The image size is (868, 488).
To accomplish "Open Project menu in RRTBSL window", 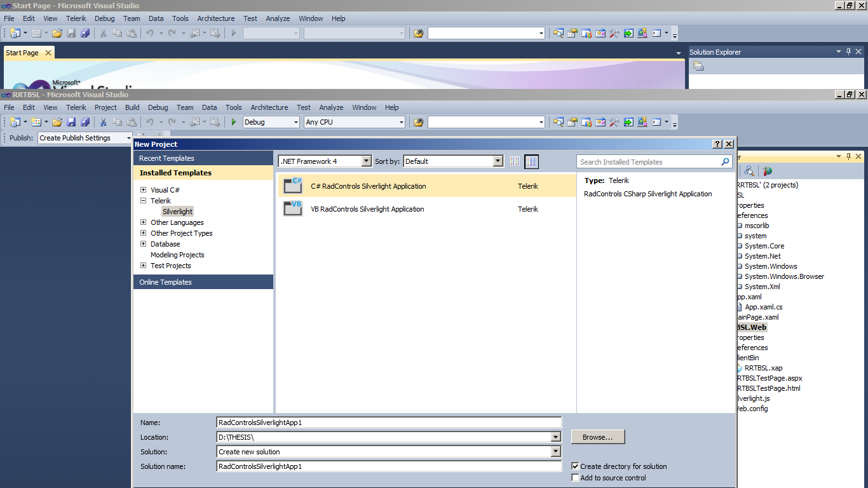I will 105,107.
